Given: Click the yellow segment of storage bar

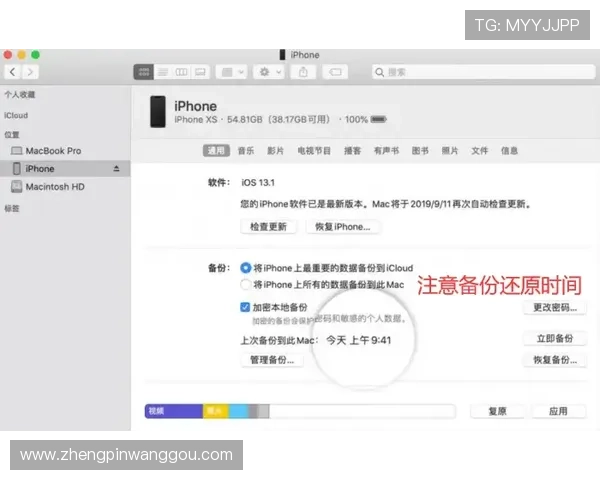Looking at the screenshot, I should (x=216, y=411).
